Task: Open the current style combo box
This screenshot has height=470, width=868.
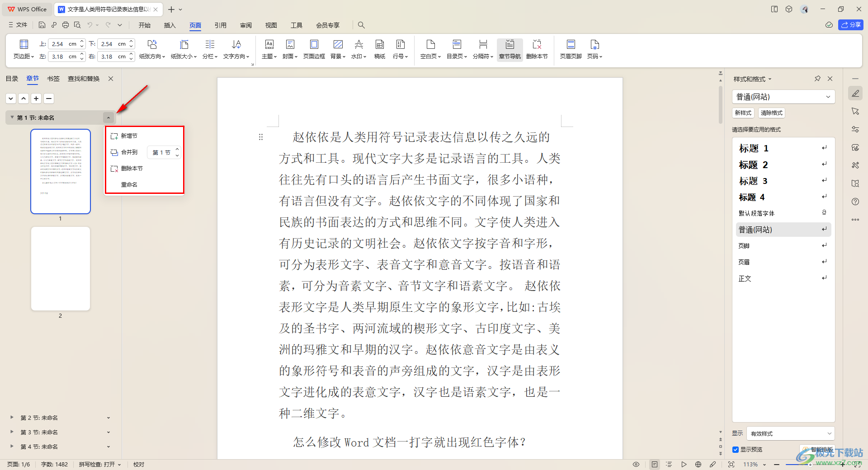Action: [783, 97]
